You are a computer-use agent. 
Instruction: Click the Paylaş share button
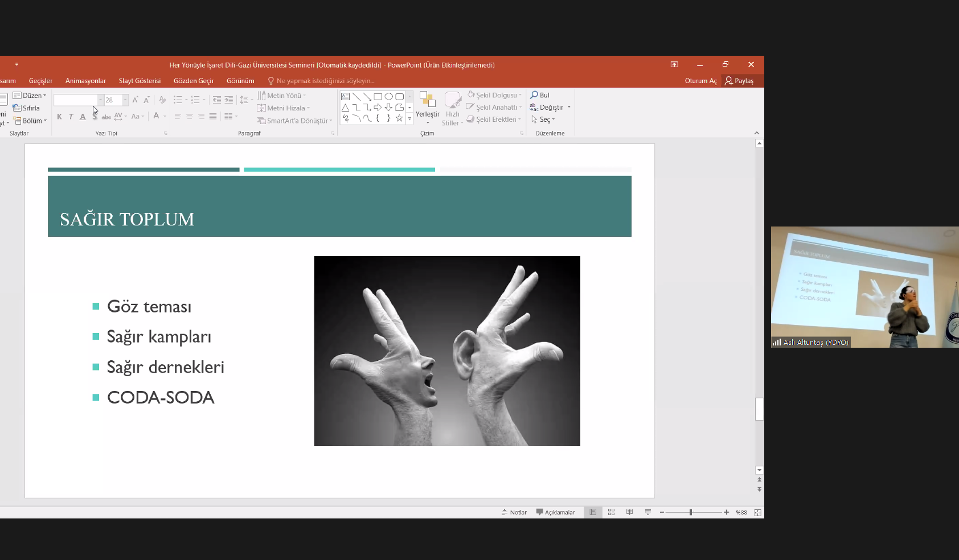739,81
